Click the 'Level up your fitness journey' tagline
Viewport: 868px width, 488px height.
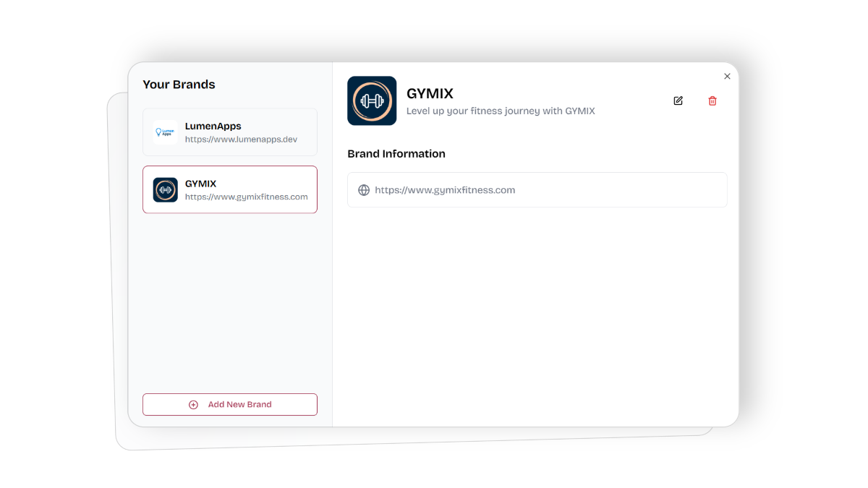point(501,111)
